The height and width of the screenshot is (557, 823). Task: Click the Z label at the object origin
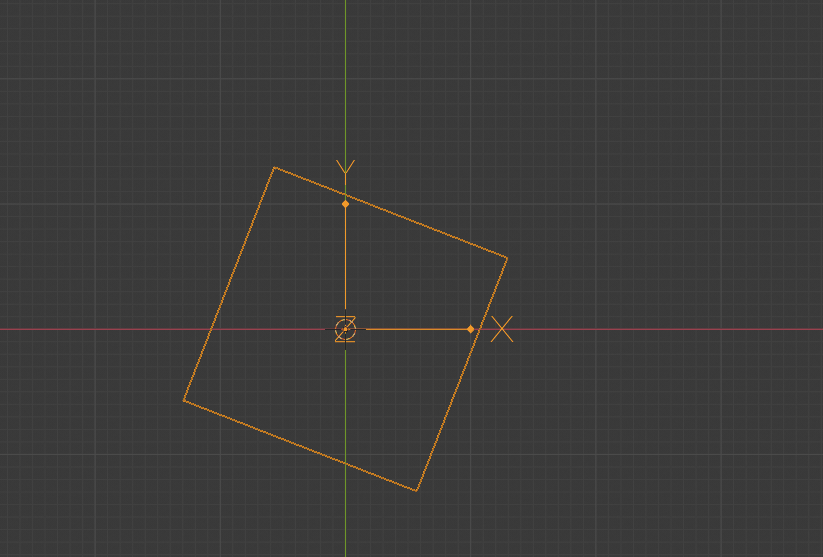click(345, 329)
